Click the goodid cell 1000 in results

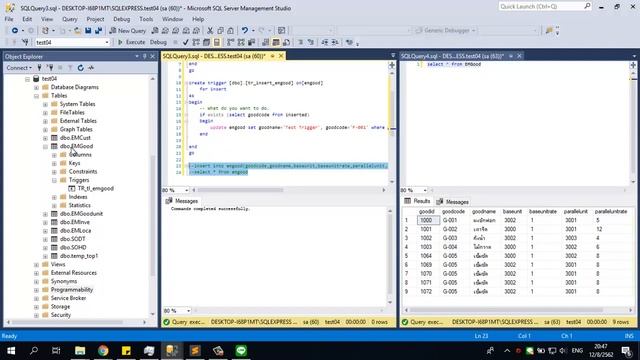click(x=428, y=220)
